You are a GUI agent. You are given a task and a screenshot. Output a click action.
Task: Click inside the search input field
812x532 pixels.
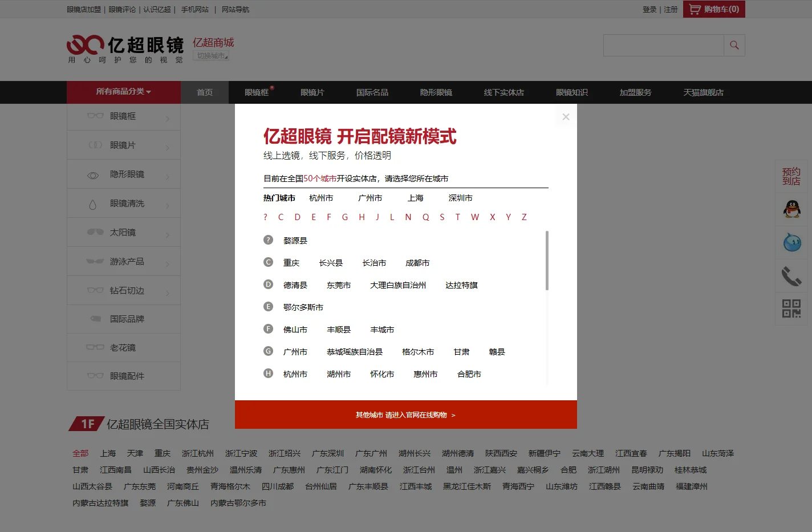tap(664, 45)
